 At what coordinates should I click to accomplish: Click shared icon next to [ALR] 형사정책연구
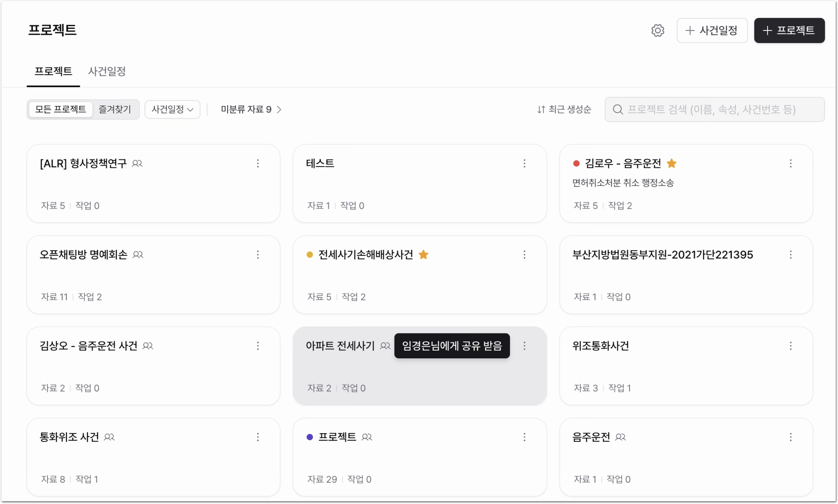(137, 163)
